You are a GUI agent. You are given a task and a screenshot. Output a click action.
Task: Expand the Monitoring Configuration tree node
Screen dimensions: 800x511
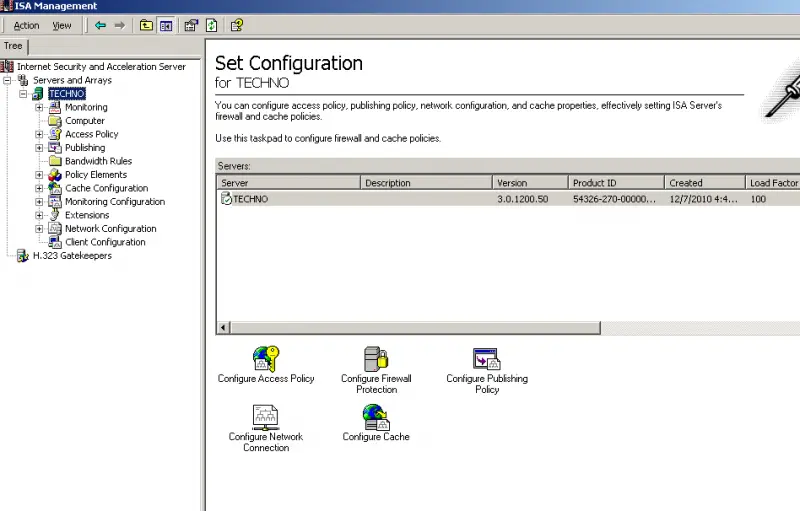[x=39, y=202]
